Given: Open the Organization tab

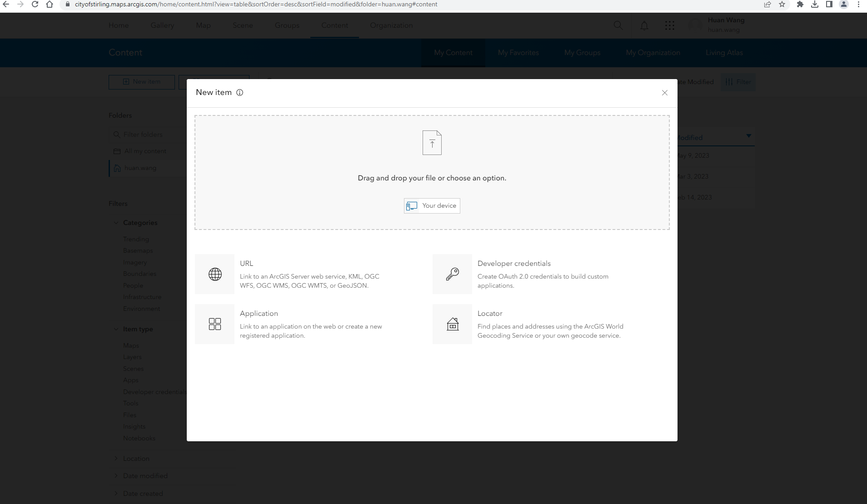Looking at the screenshot, I should click(x=391, y=25).
